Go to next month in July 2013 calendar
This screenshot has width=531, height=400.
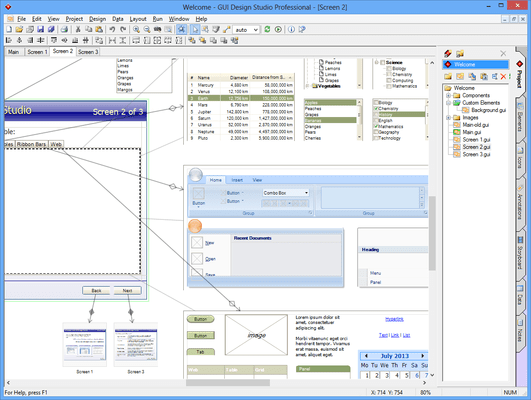pos(422,356)
